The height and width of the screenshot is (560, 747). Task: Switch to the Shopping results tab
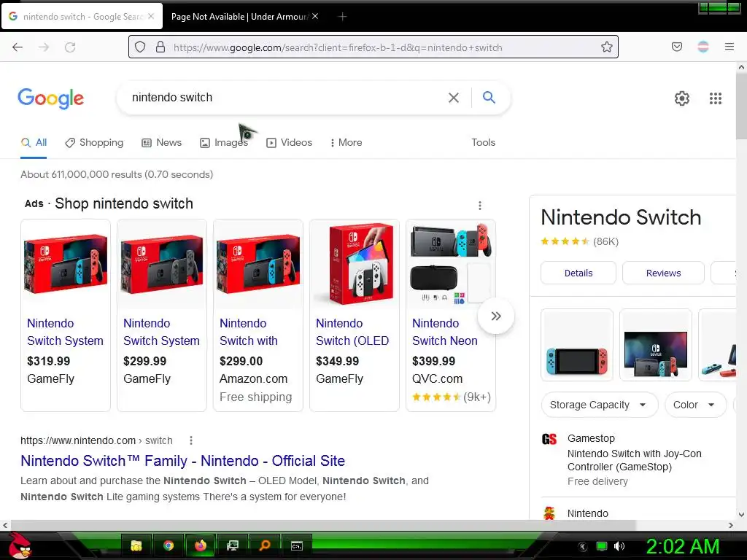(94, 142)
